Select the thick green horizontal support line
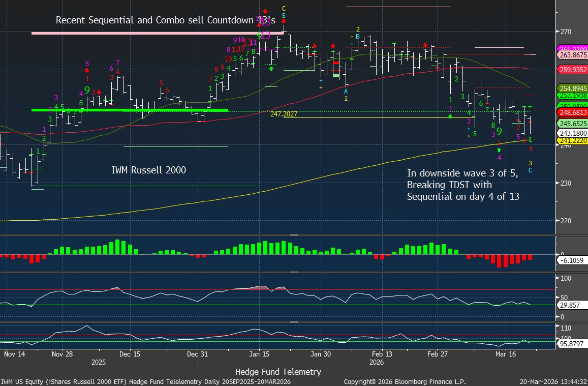The height and width of the screenshot is (386, 588). point(130,110)
